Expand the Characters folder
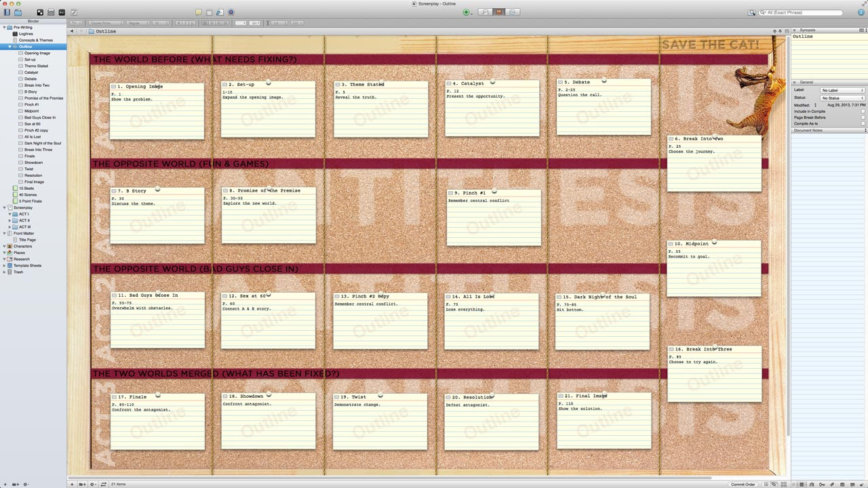The height and width of the screenshot is (488, 868). tap(5, 247)
